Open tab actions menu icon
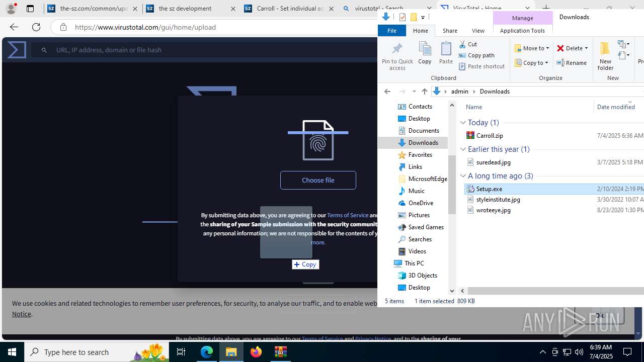Viewport: 644px width, 362px height. [x=30, y=9]
